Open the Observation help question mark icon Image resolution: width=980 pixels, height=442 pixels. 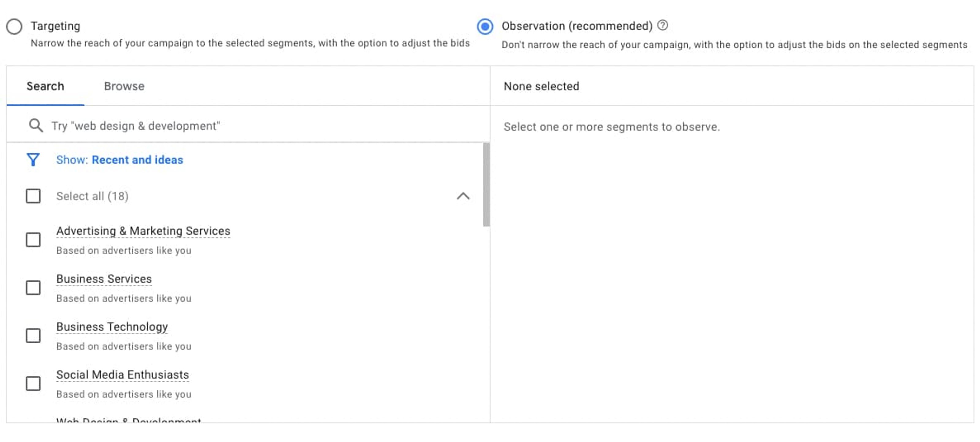662,25
